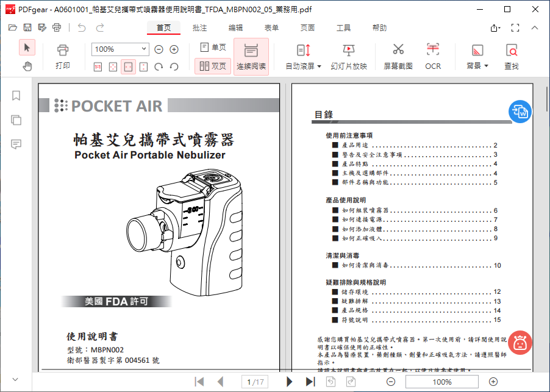Enter fullscreen mode
The width and height of the screenshot is (550, 392).
click(515, 27)
